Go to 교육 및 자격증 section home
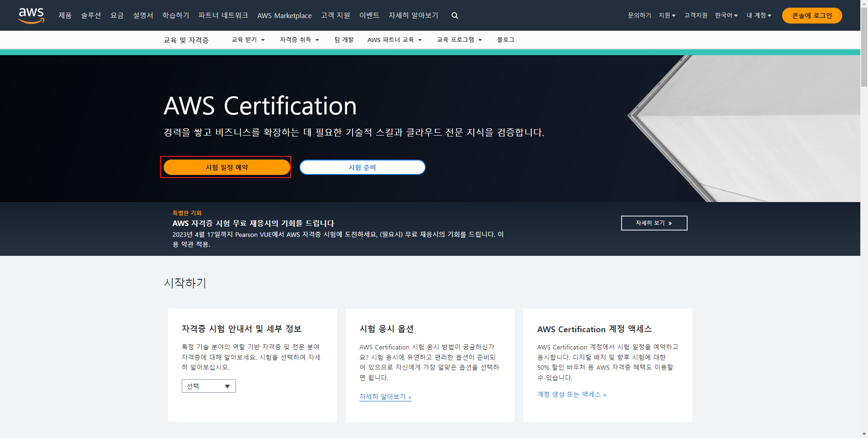This screenshot has width=868, height=438. pyautogui.click(x=186, y=40)
